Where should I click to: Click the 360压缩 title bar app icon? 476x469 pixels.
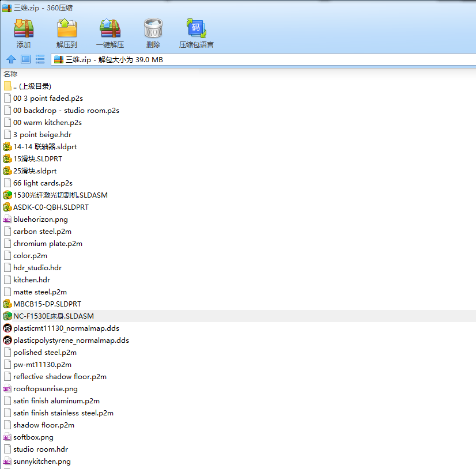(x=7, y=8)
